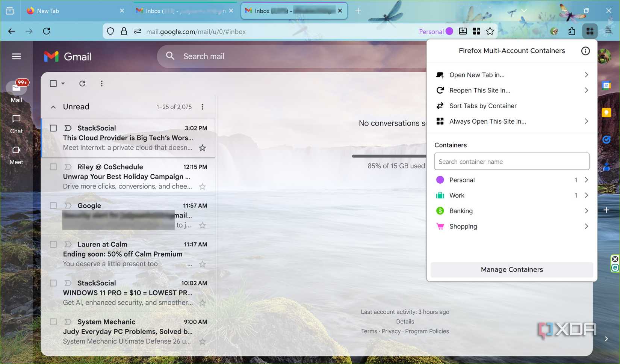Open the Program Policies link

[x=427, y=331]
